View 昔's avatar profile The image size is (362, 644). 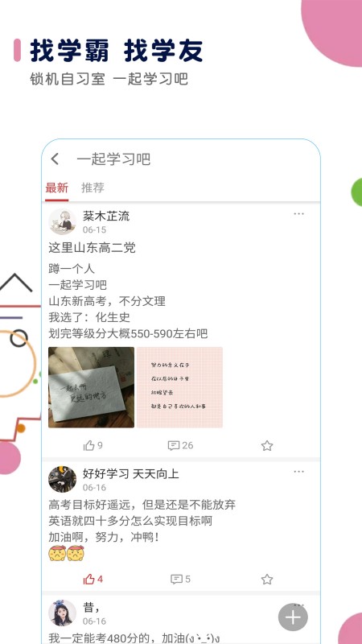pyautogui.click(x=63, y=613)
